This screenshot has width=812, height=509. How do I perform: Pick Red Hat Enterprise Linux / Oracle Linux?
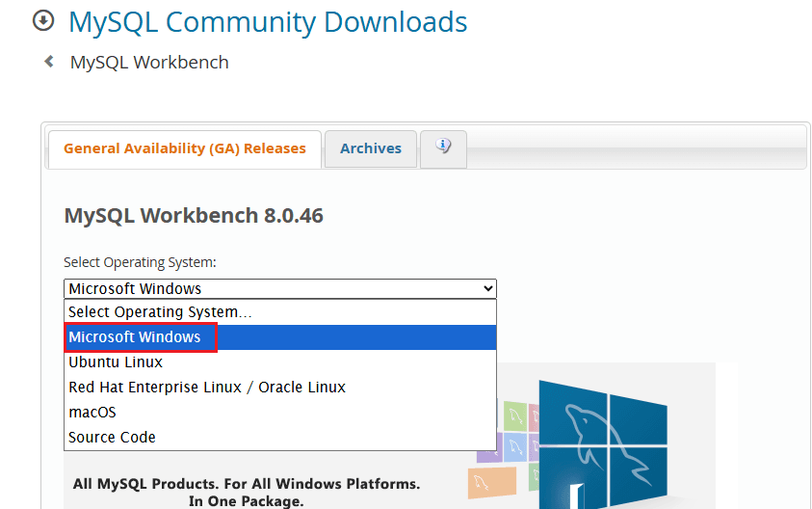coord(280,388)
